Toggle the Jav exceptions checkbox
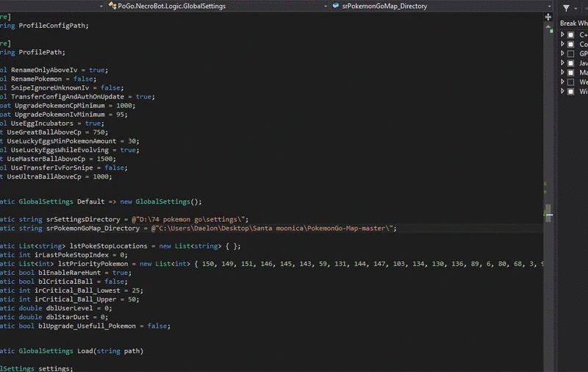 (571, 63)
